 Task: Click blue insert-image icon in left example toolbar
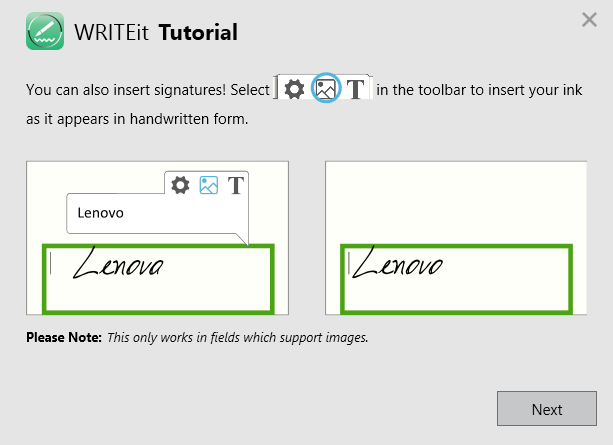point(208,185)
